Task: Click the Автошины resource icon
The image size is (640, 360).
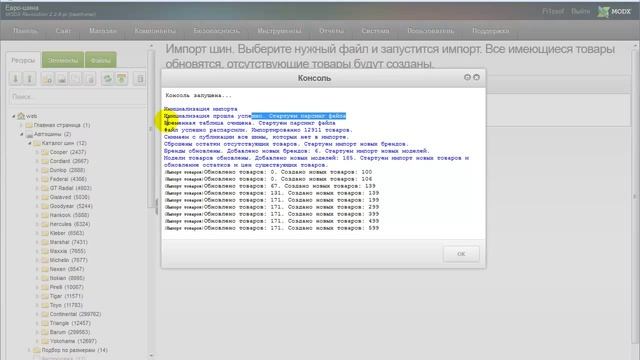Action: [x=29, y=134]
